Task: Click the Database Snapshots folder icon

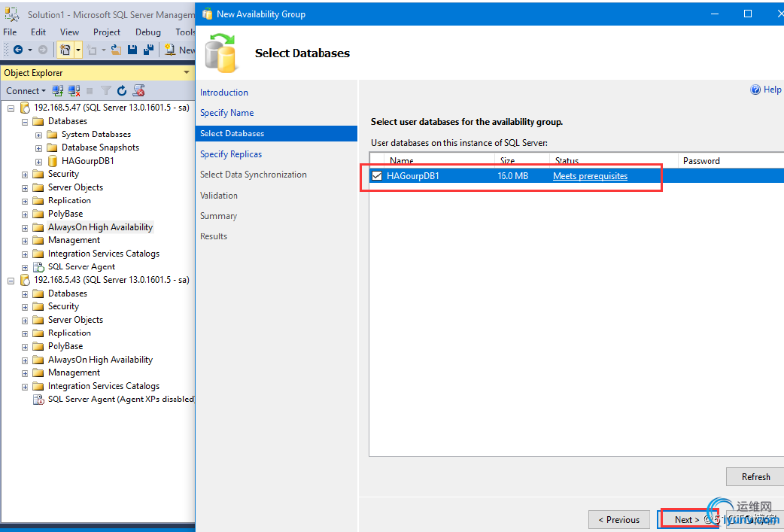Action: [x=52, y=147]
